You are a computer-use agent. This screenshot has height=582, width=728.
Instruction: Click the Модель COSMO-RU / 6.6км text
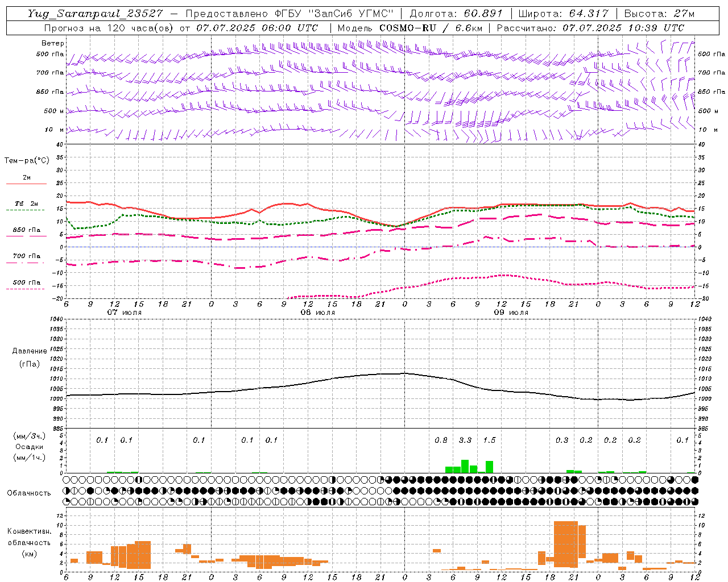pyautogui.click(x=409, y=28)
